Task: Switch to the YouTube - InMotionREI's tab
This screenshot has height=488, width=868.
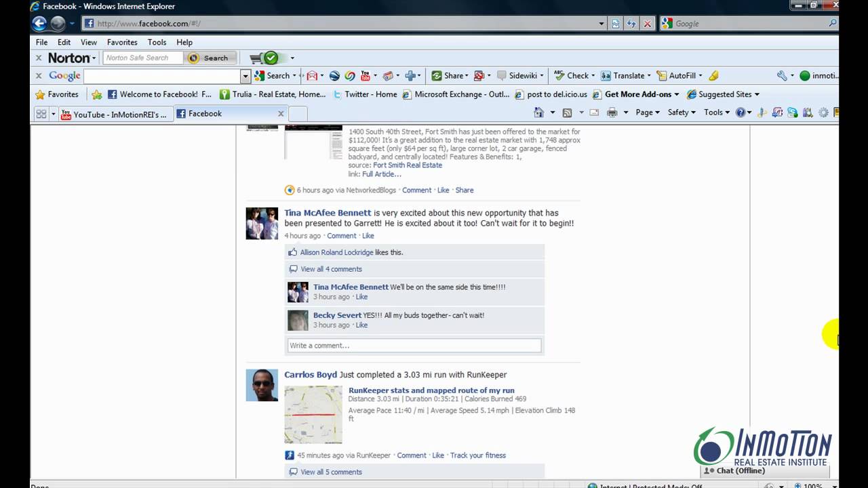Action: [115, 114]
